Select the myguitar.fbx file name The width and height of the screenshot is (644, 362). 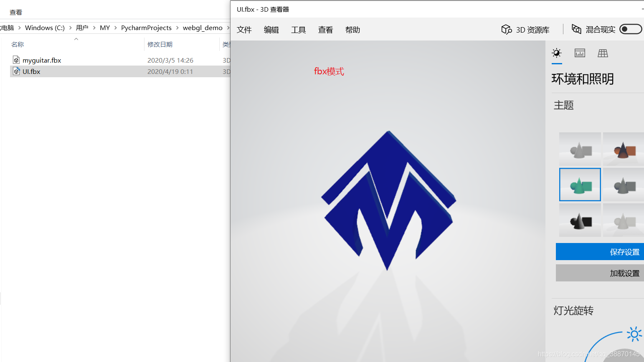42,61
